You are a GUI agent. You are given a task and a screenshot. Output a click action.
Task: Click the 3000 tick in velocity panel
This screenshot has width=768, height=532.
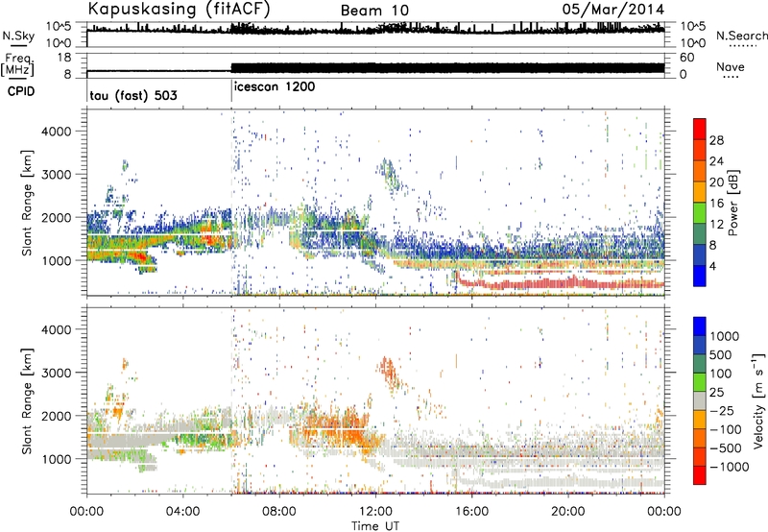pos(56,373)
